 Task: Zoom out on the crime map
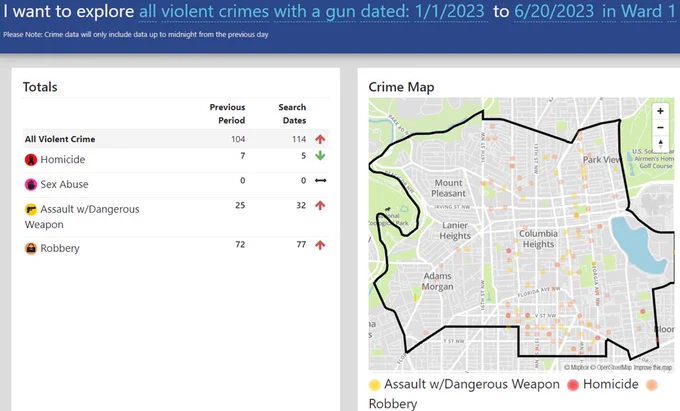[660, 127]
